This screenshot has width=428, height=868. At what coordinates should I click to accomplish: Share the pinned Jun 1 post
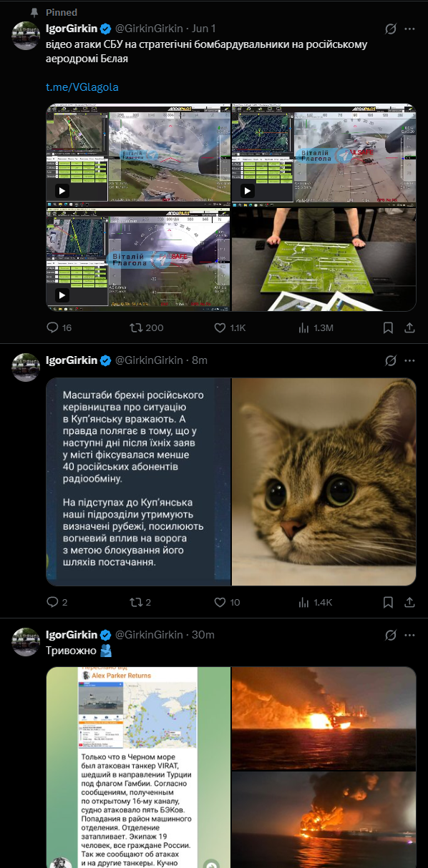tap(410, 327)
